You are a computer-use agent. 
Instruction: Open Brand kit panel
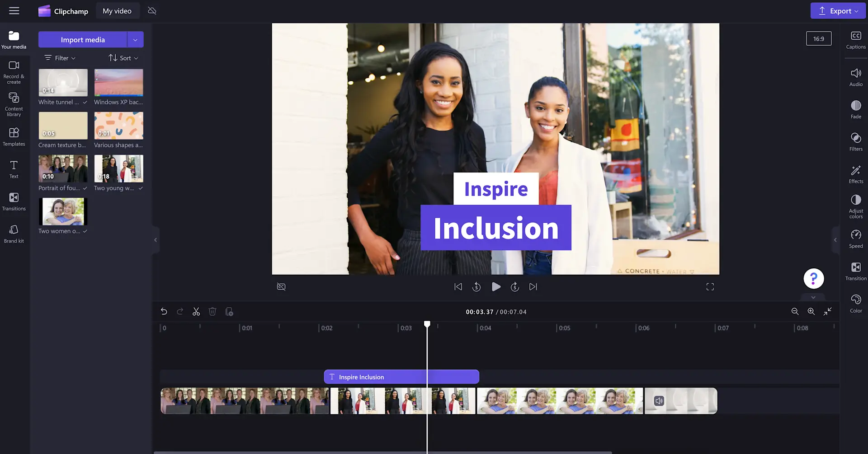pyautogui.click(x=14, y=234)
